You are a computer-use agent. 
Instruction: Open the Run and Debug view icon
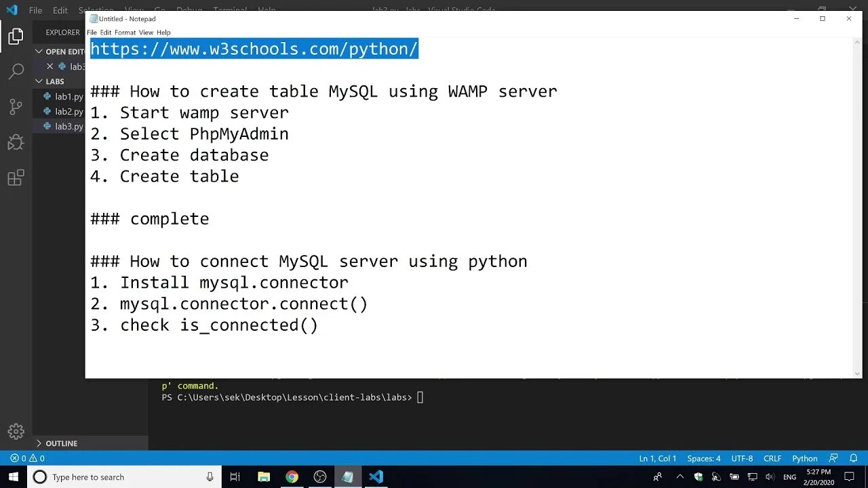(x=16, y=142)
